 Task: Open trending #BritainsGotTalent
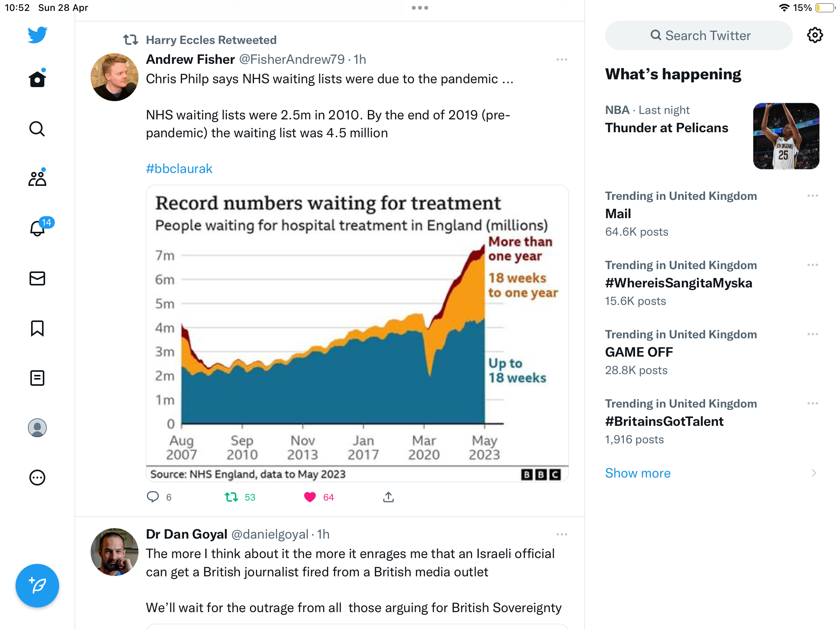[x=664, y=422]
